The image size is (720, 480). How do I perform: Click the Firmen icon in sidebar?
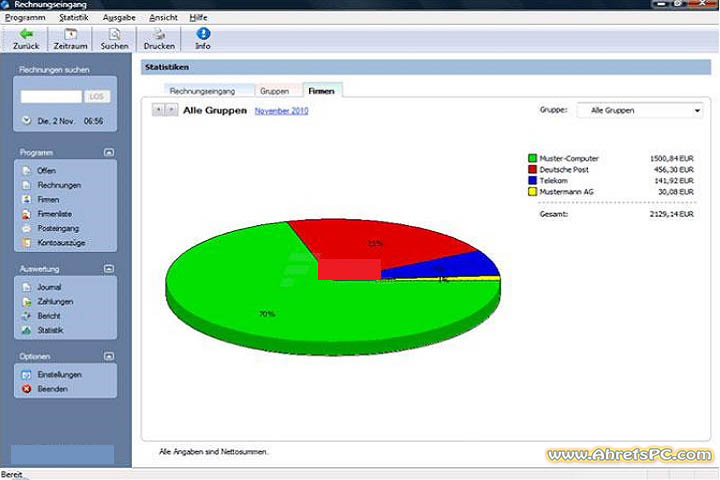click(27, 199)
